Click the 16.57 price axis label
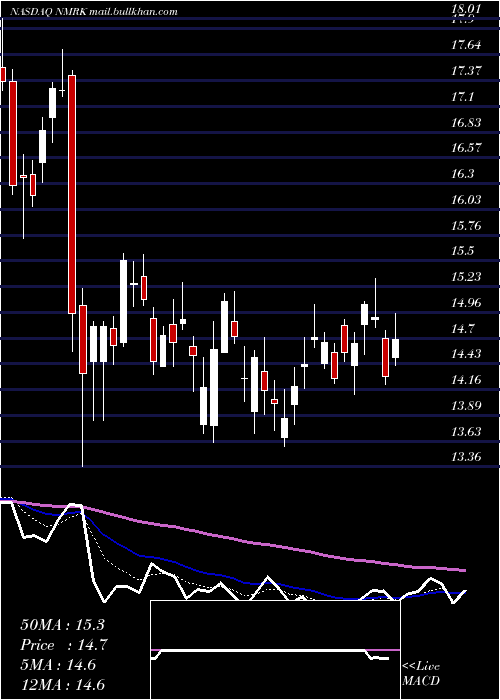Viewport: 500px width, 700px height. 467,148
